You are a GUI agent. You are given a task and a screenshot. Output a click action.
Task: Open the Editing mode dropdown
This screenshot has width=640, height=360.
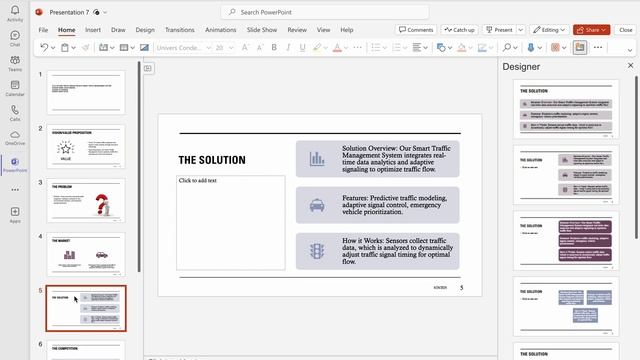[549, 30]
